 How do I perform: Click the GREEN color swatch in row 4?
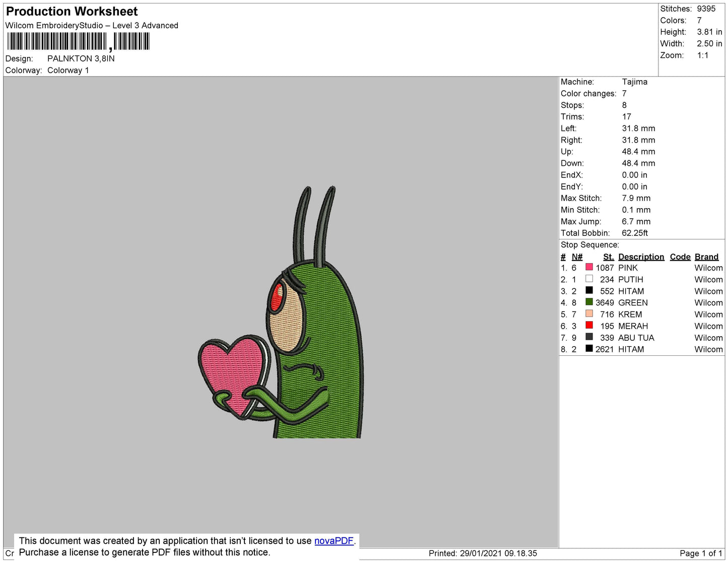(589, 302)
